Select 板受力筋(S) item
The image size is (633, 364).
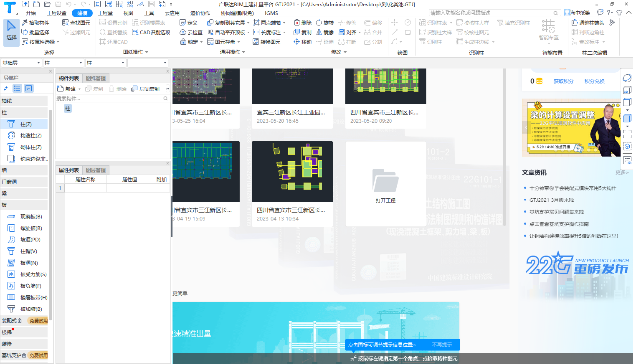(x=24, y=274)
